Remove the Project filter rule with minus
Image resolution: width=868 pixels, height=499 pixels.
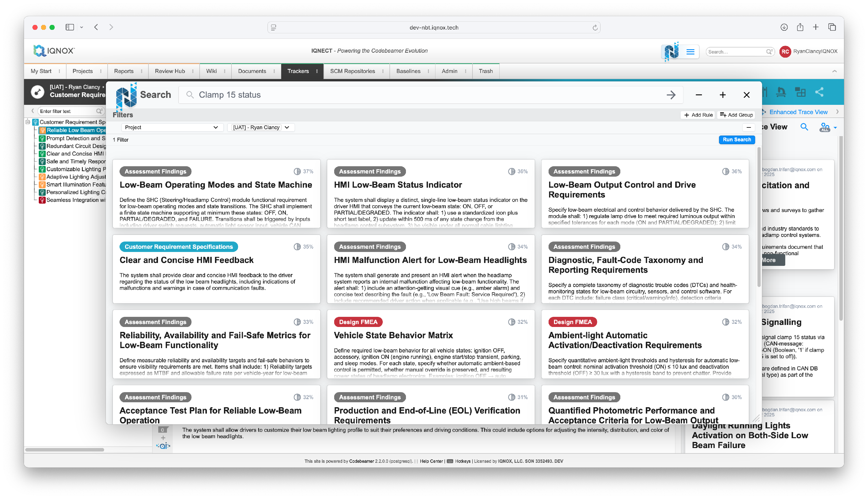click(749, 127)
